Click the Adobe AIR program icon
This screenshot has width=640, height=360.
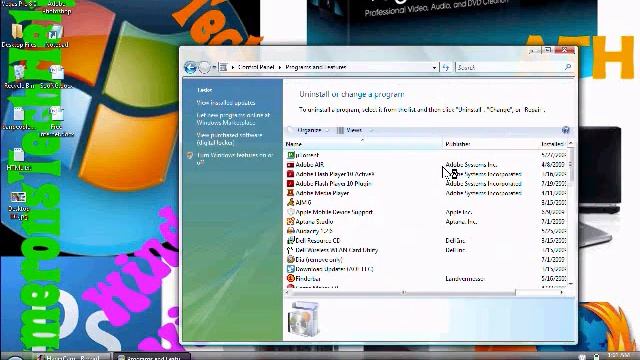coord(290,164)
